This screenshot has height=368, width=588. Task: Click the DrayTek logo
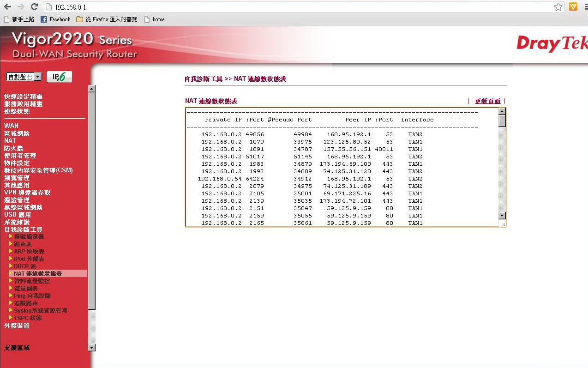click(x=552, y=44)
